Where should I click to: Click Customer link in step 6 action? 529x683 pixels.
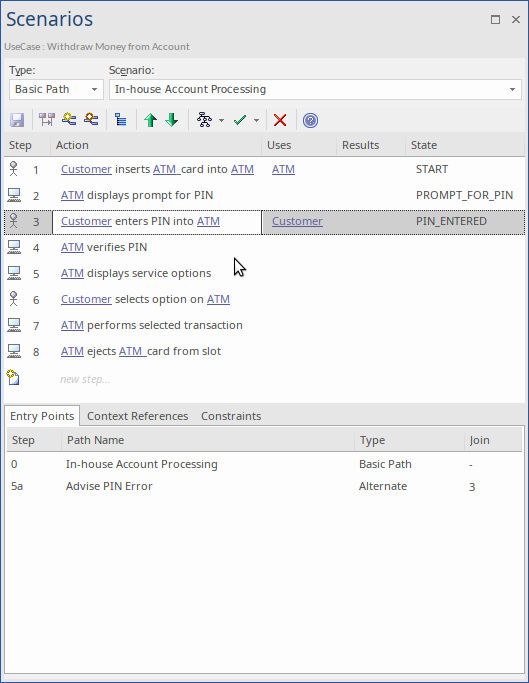coord(86,299)
